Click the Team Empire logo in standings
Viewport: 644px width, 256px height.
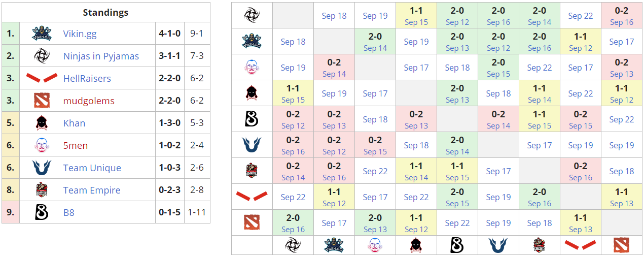pyautogui.click(x=42, y=190)
